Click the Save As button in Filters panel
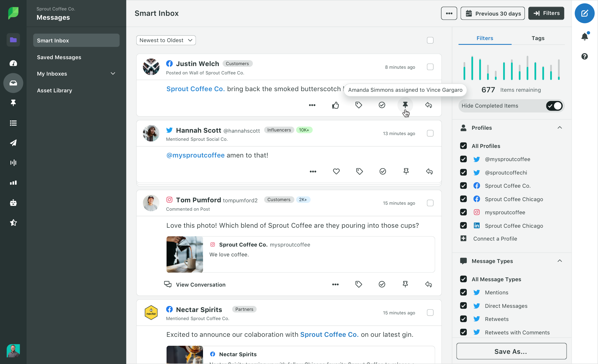 [x=511, y=351]
